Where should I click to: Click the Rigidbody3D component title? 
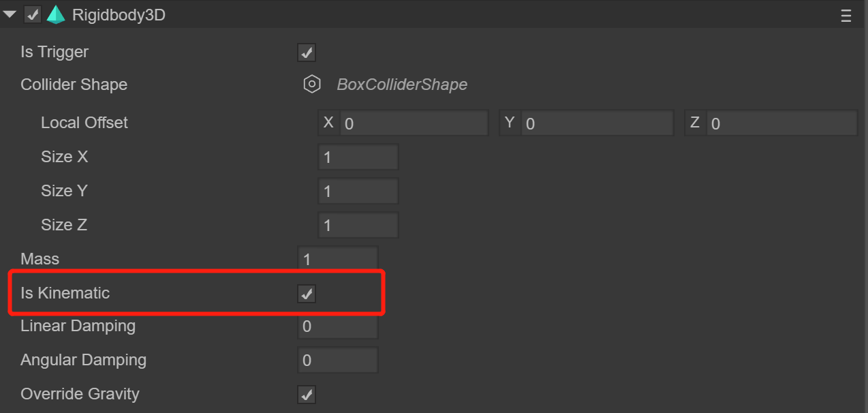click(x=119, y=15)
